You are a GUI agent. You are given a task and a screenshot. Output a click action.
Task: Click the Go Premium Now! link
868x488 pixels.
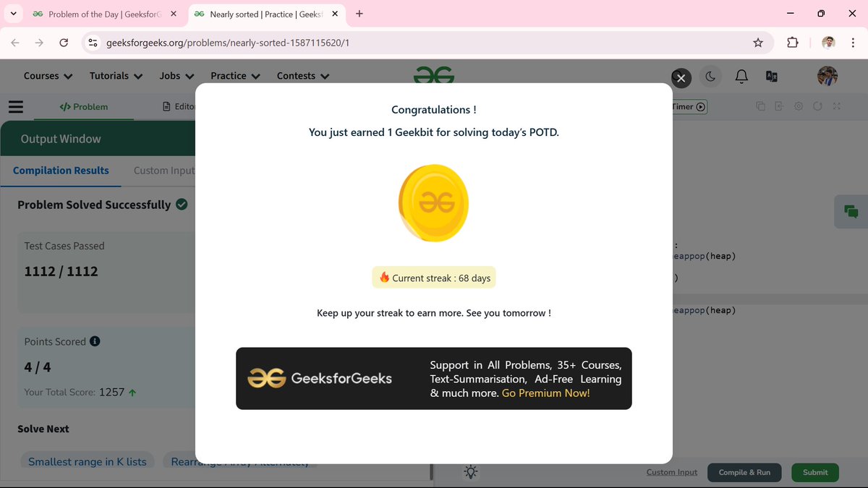546,393
